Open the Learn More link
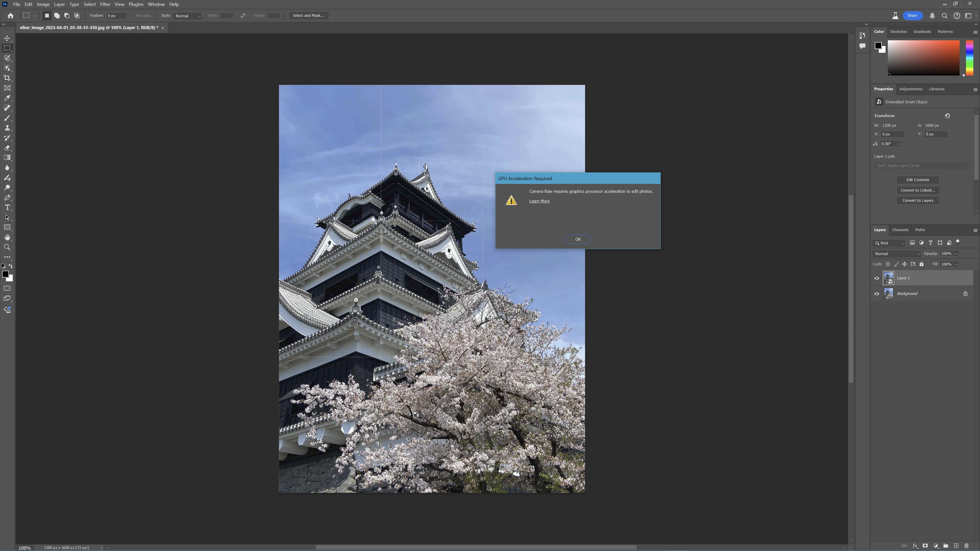This screenshot has width=980, height=551. pos(539,201)
